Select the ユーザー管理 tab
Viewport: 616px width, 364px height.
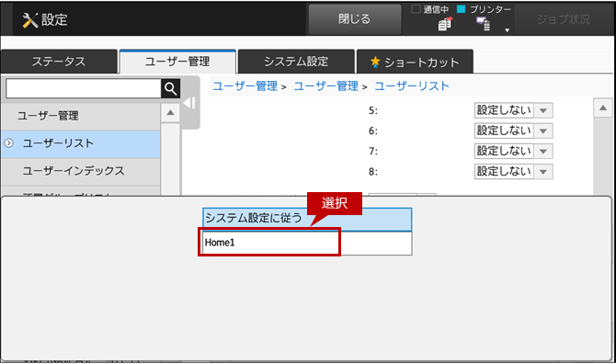pyautogui.click(x=177, y=62)
